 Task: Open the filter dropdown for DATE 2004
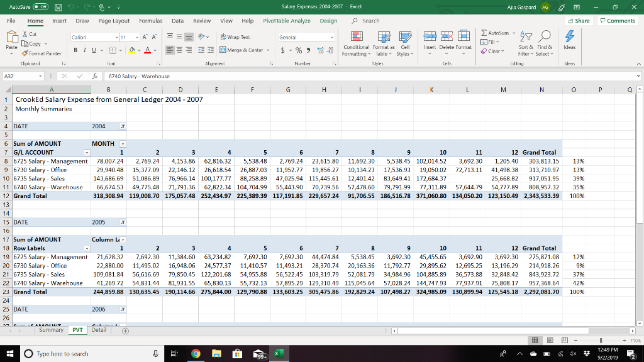coord(124,126)
